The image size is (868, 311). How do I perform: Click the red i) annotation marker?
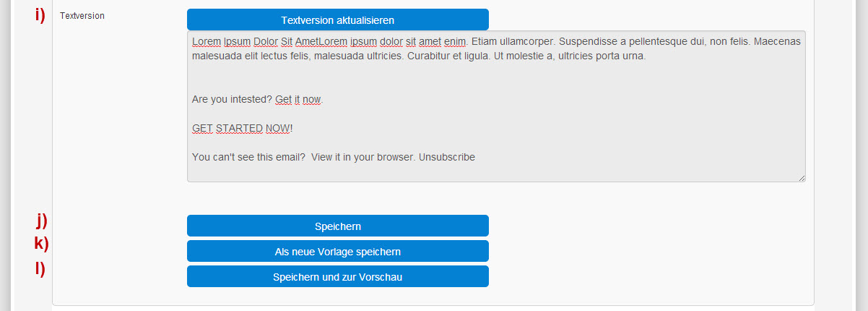(x=40, y=14)
